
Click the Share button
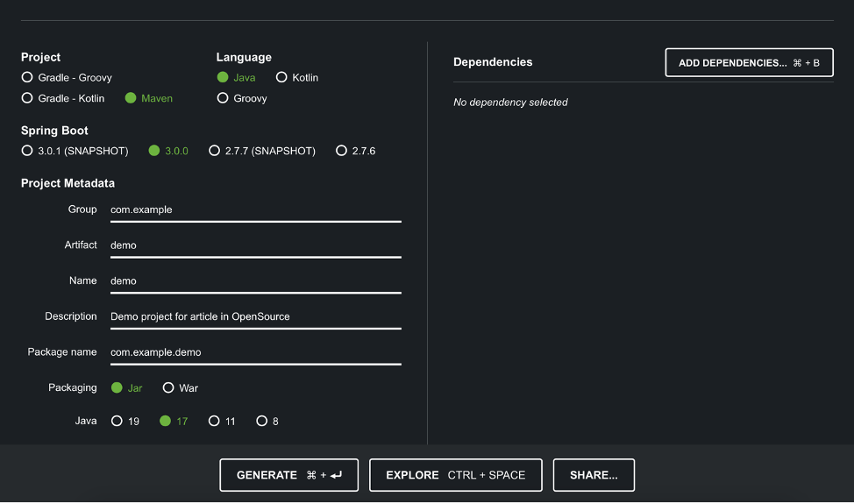pyautogui.click(x=594, y=475)
